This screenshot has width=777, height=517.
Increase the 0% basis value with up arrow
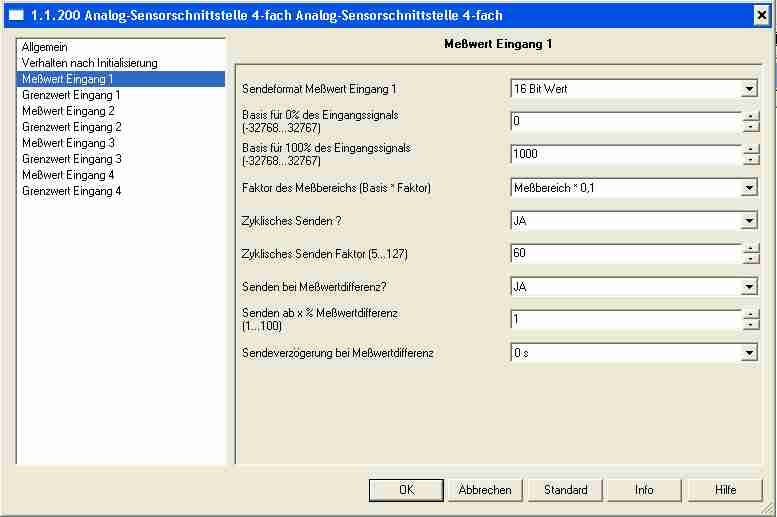click(750, 116)
